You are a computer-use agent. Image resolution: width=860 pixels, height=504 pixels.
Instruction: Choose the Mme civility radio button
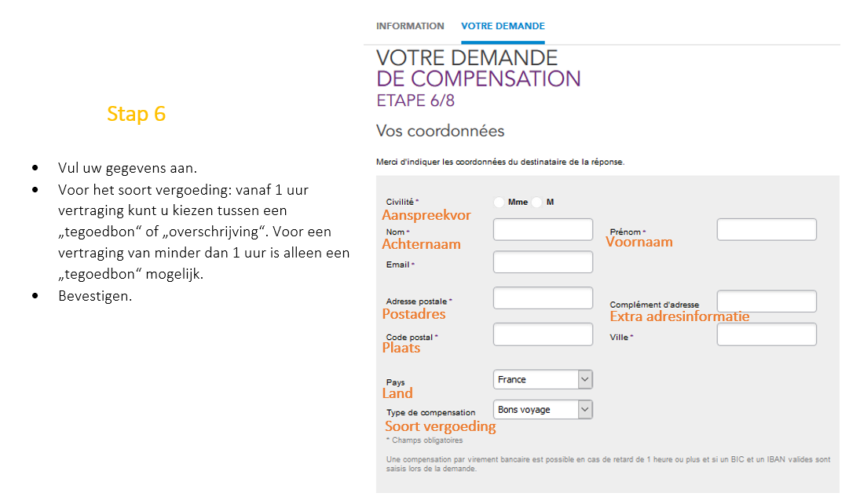500,203
